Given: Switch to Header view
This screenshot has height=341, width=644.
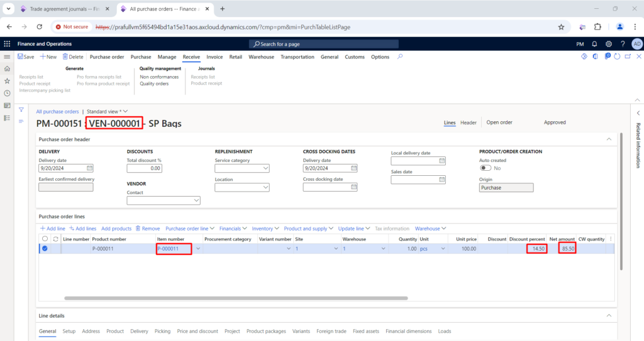Looking at the screenshot, I should click(x=468, y=122).
